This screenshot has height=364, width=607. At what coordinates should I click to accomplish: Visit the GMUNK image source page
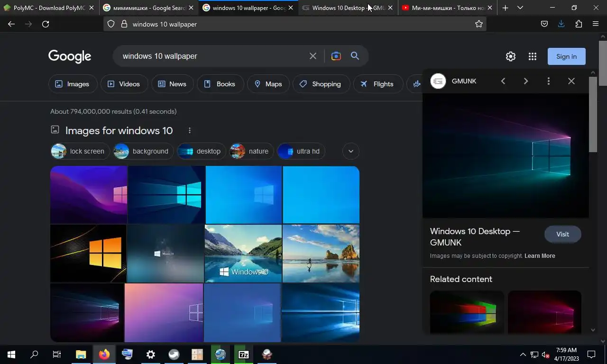(x=563, y=234)
